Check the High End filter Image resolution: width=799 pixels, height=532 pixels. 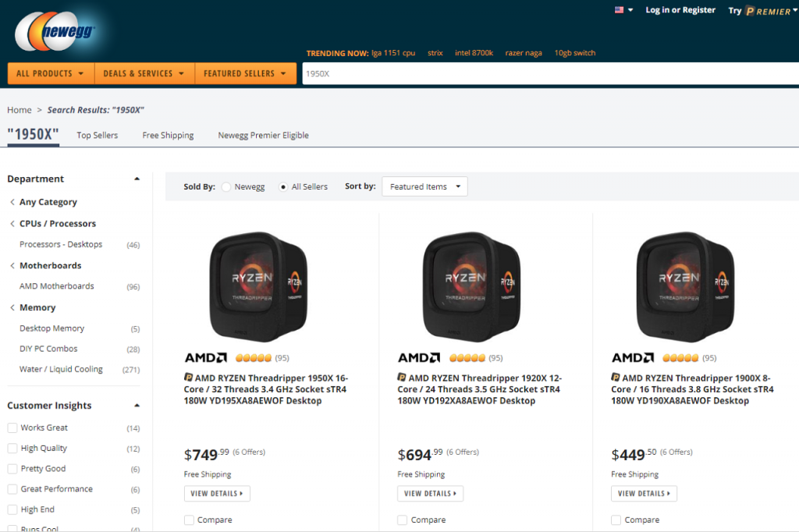point(12,509)
